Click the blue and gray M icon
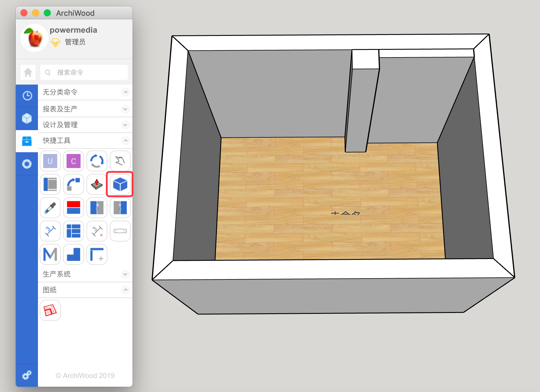The height and width of the screenshot is (392, 540). tap(50, 254)
